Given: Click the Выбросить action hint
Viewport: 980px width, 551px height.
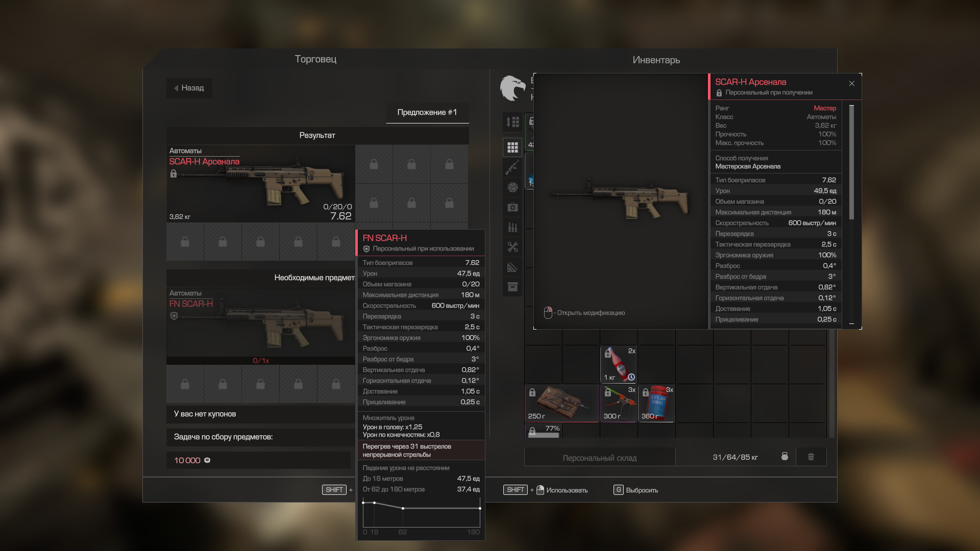Looking at the screenshot, I should point(642,490).
